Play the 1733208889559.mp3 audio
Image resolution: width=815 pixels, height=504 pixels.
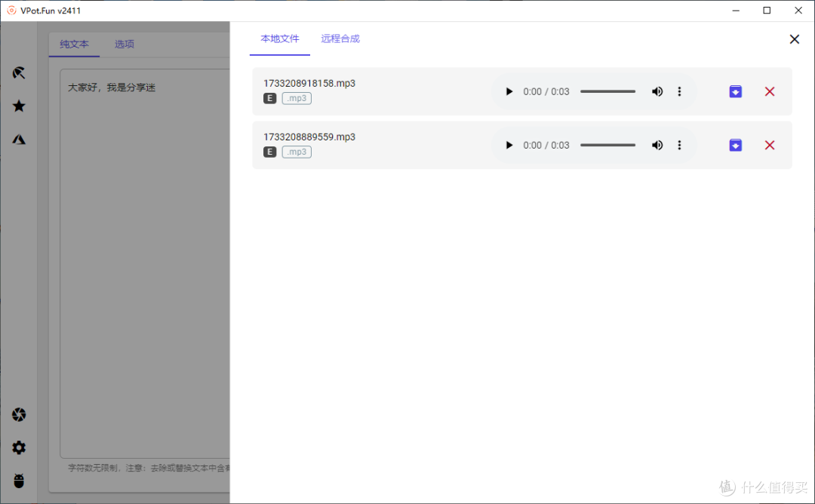pos(509,145)
